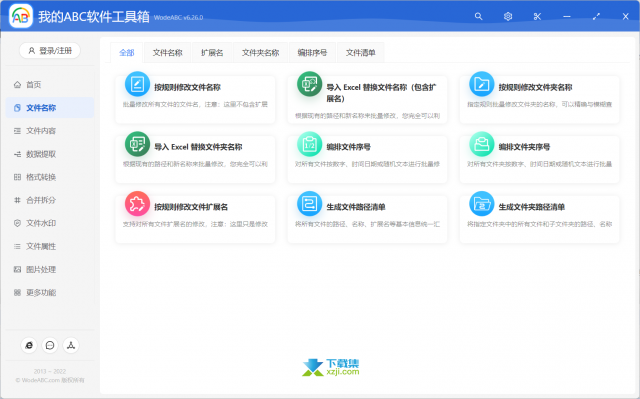Click 登录/注册 login button
This screenshot has width=640, height=399.
click(50, 51)
